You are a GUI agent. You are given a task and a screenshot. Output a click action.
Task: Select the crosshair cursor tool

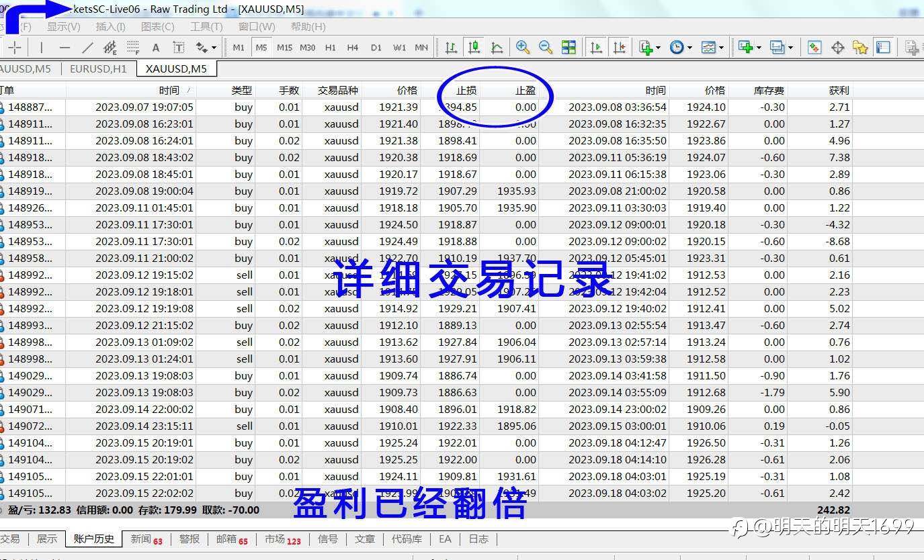tap(15, 47)
